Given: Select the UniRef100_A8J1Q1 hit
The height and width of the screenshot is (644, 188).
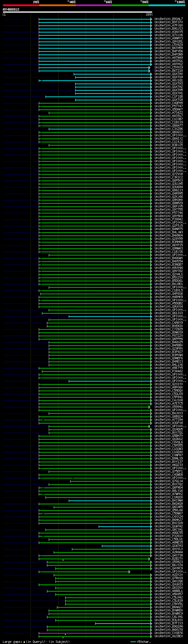Looking at the screenshot, I should click(x=169, y=80).
